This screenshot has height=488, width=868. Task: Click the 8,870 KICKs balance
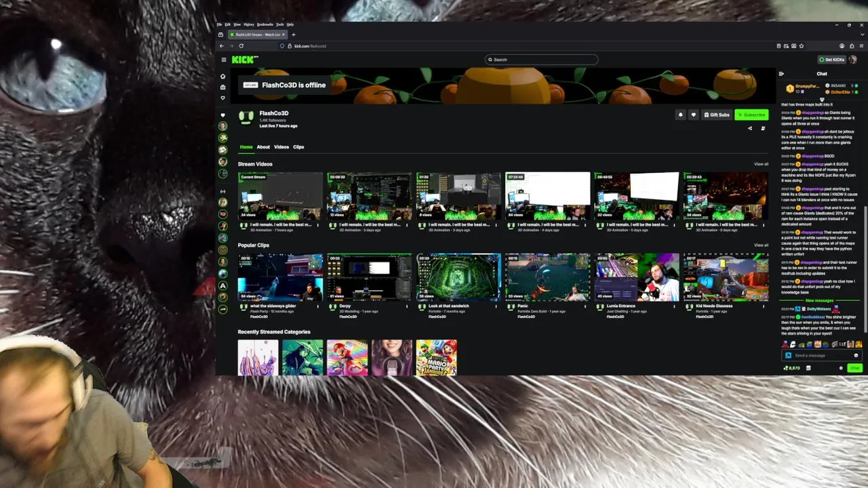coord(791,368)
